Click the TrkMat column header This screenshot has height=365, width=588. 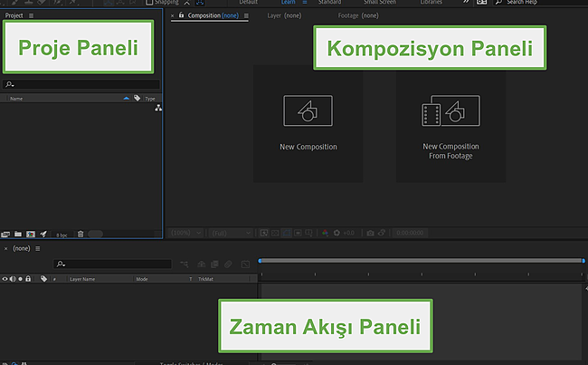click(205, 279)
